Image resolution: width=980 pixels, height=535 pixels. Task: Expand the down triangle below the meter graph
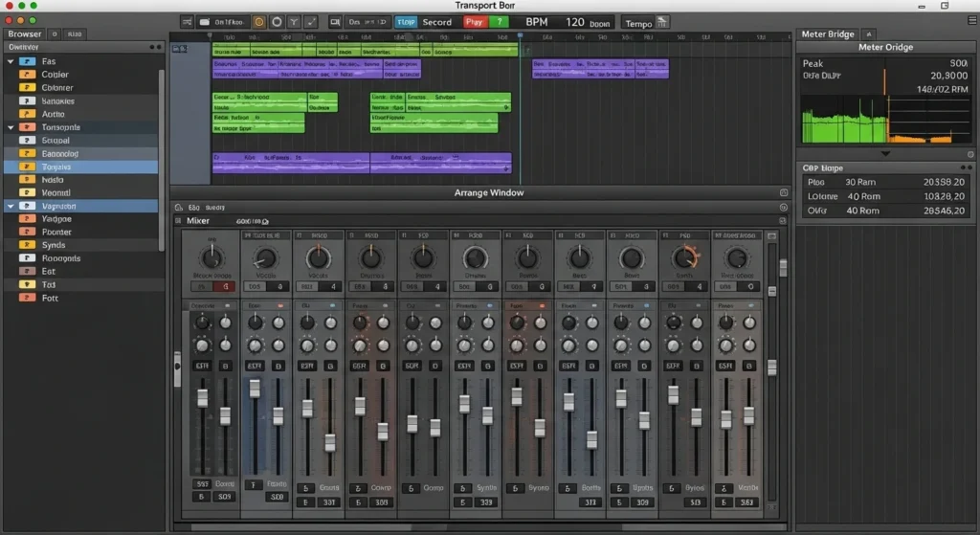tap(885, 154)
